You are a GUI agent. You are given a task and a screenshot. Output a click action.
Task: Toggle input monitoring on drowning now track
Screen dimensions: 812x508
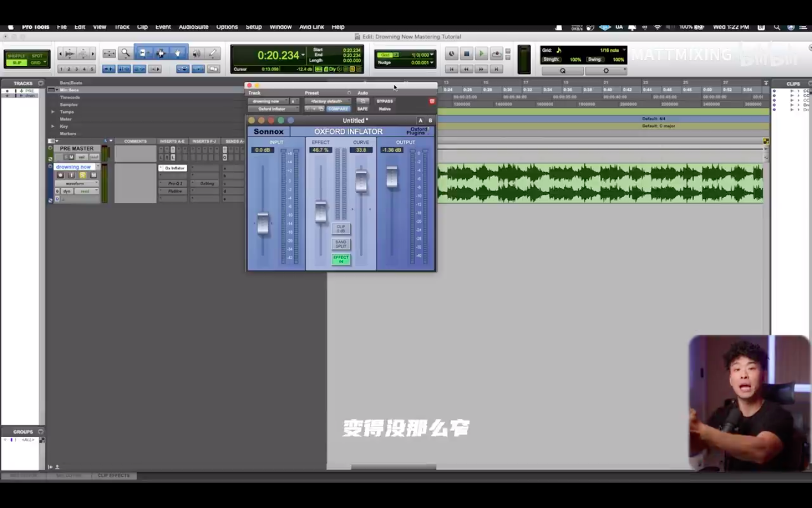[71, 175]
